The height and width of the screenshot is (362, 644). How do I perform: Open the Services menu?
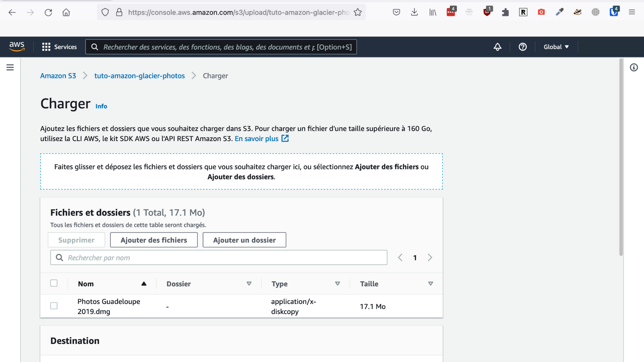click(x=59, y=47)
